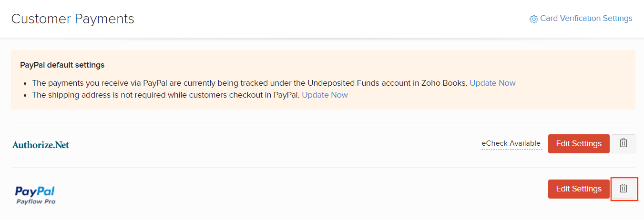This screenshot has width=644, height=220.
Task: Click the eCheck Available label
Action: click(511, 143)
